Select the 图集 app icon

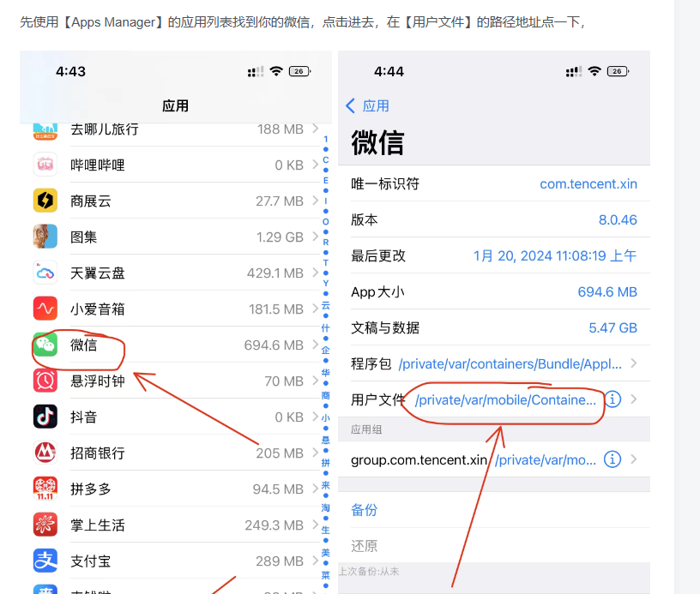[45, 237]
